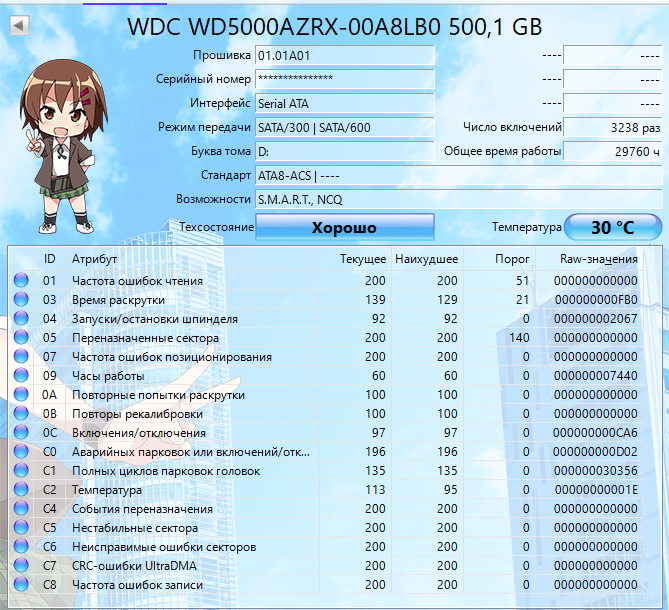Viewport: 669px width, 610px height.
Task: Click status orb for attribute 0B
Action: point(21,413)
